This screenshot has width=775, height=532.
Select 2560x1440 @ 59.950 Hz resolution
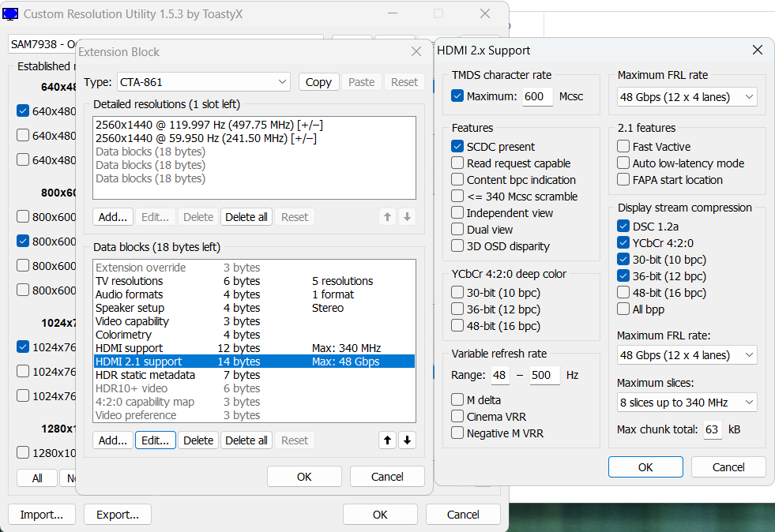point(254,138)
